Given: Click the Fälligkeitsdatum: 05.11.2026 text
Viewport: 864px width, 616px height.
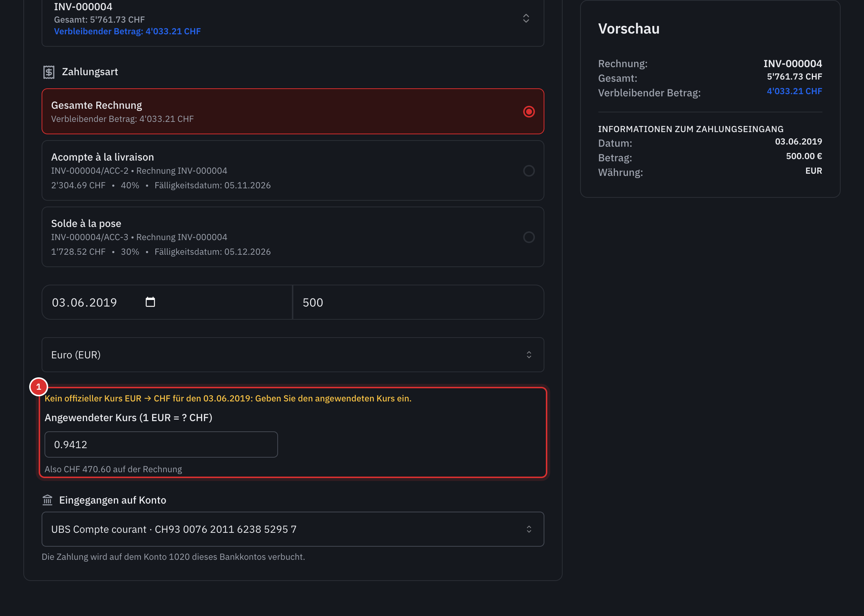Looking at the screenshot, I should pos(213,185).
